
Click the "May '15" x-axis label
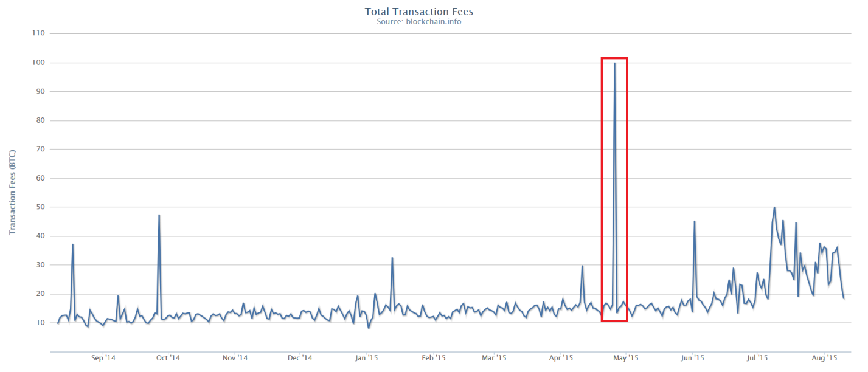(626, 358)
